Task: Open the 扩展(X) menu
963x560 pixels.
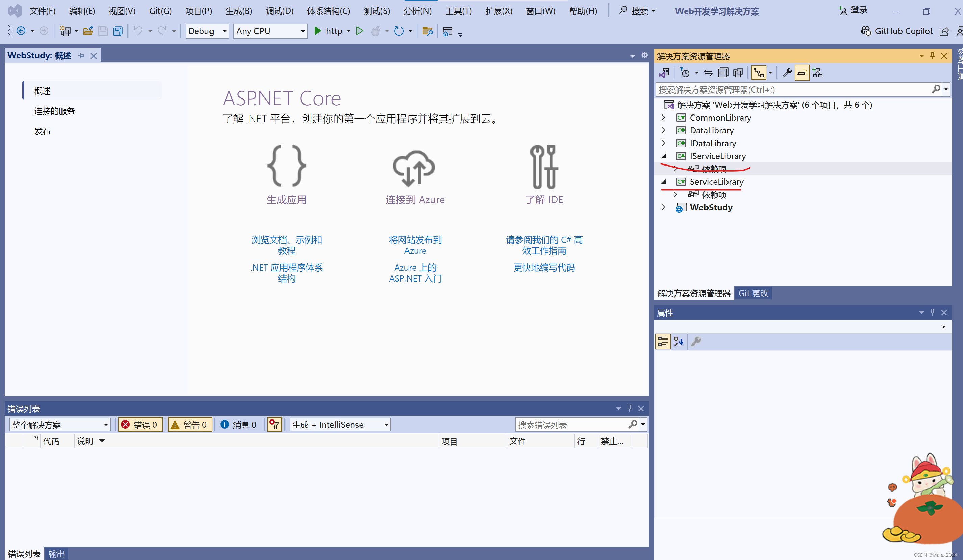Action: tap(499, 11)
